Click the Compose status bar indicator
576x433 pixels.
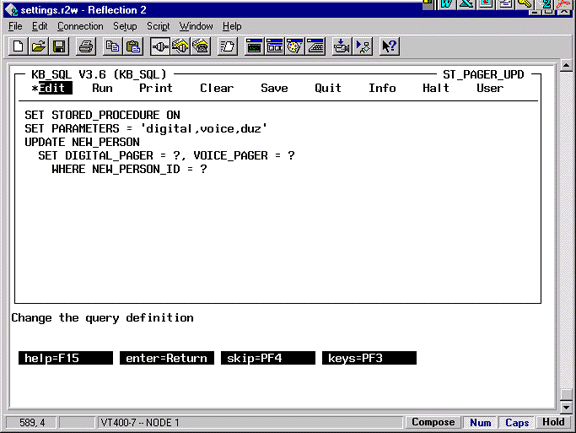click(x=433, y=422)
